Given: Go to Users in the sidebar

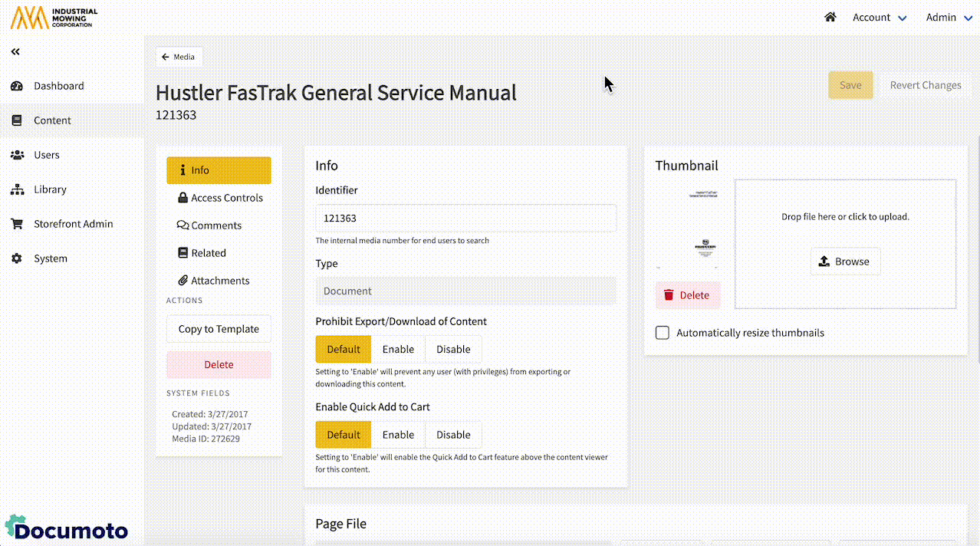Looking at the screenshot, I should [46, 155].
